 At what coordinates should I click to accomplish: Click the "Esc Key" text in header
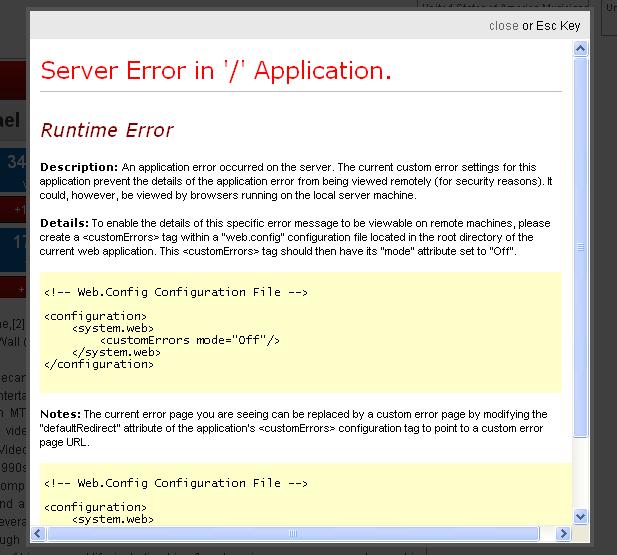point(558,26)
